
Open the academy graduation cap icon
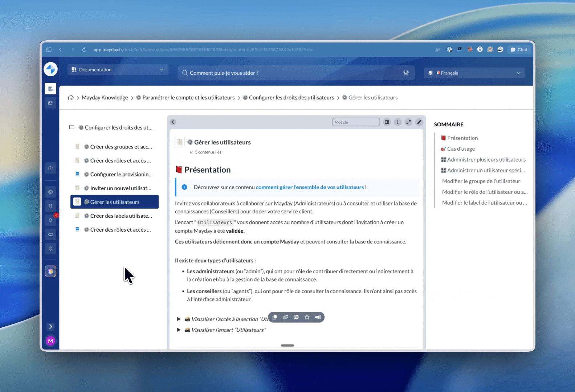(50, 103)
